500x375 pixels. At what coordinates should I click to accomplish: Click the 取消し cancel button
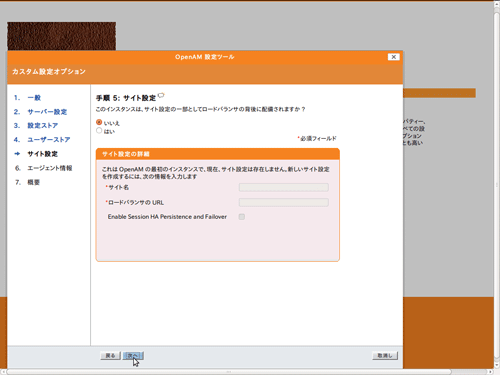coord(385,356)
